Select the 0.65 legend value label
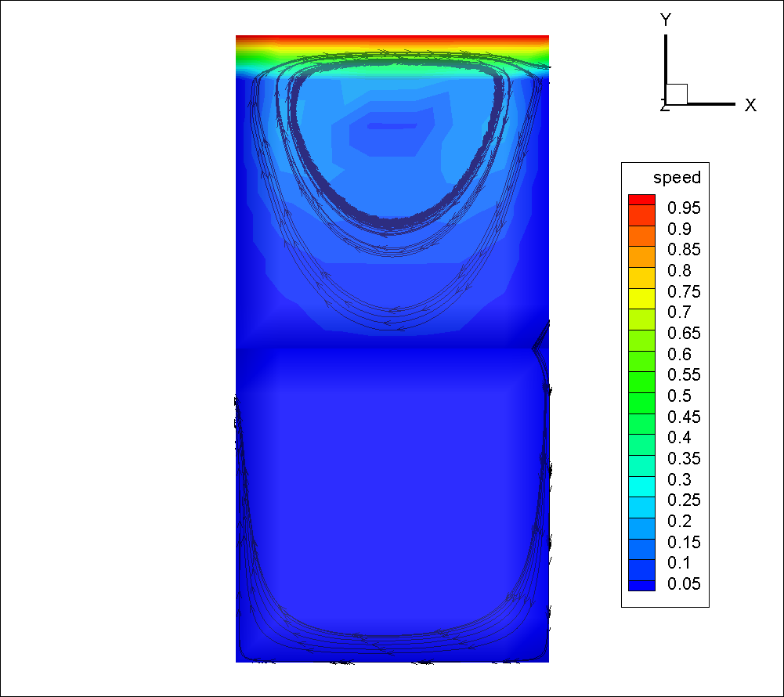This screenshot has width=784, height=697. [x=684, y=333]
